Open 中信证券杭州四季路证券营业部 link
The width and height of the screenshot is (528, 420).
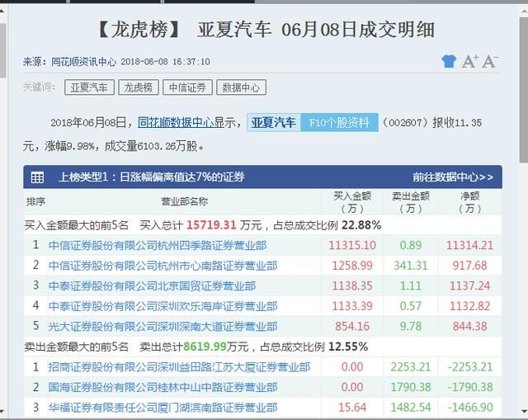pos(158,245)
